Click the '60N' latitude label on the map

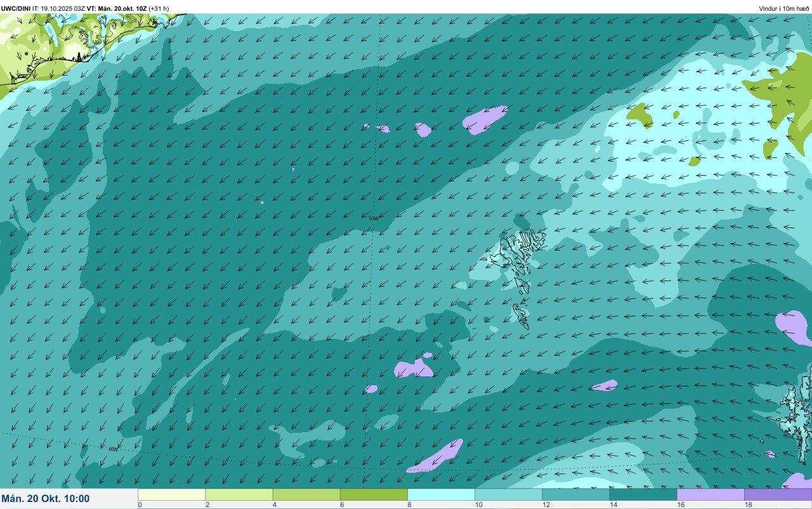(x=113, y=449)
